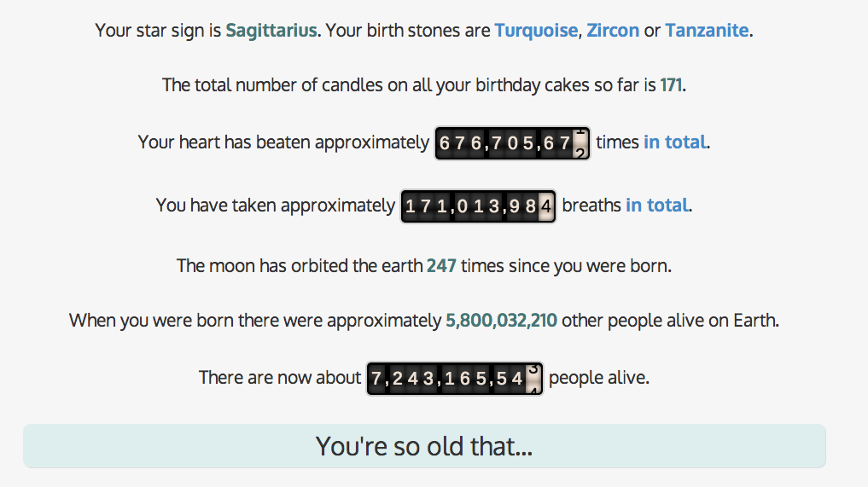
Task: Click 'When you were born there were' text
Action: [254, 322]
